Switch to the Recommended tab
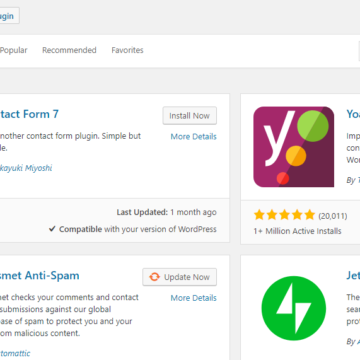The height and width of the screenshot is (360, 360). pos(69,50)
